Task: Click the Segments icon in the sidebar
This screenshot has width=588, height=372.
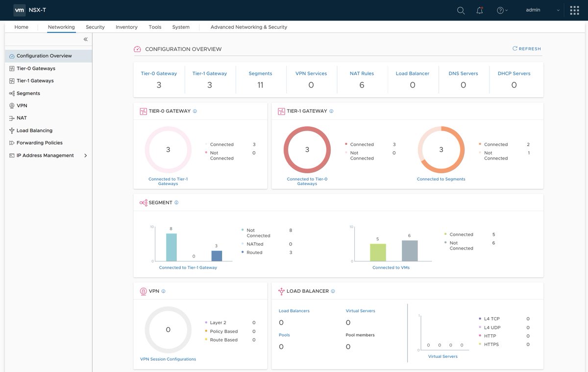Action: pos(11,93)
